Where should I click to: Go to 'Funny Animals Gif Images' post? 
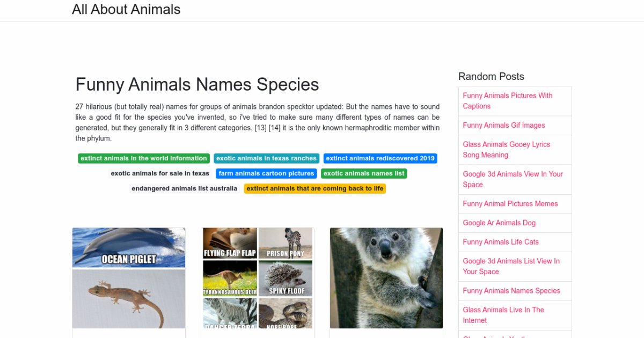(x=503, y=125)
